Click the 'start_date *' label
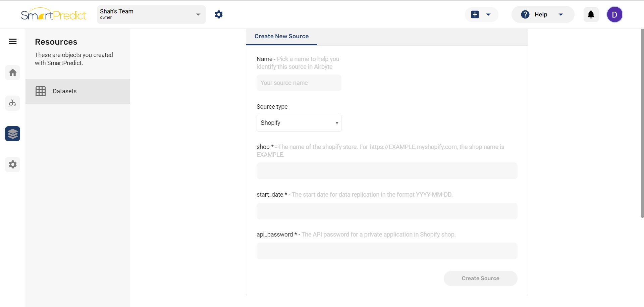Screen dimensions: 644x307 click(x=272, y=195)
